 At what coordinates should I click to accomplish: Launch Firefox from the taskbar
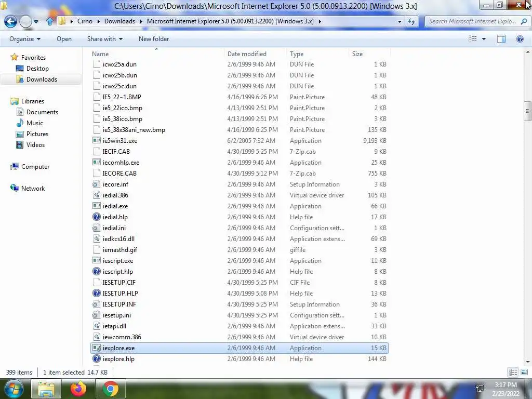click(x=78, y=389)
